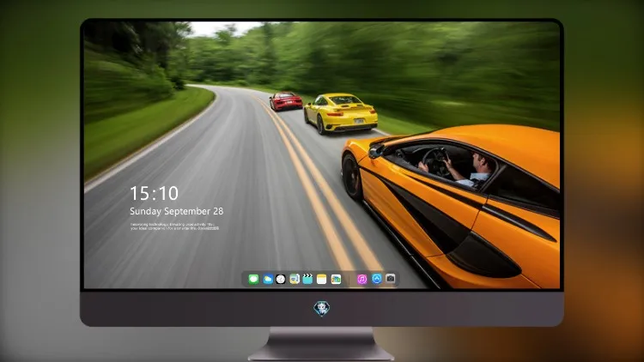Click the Sunday September 28 date
Image resolution: width=644 pixels, height=362 pixels.
coord(177,211)
